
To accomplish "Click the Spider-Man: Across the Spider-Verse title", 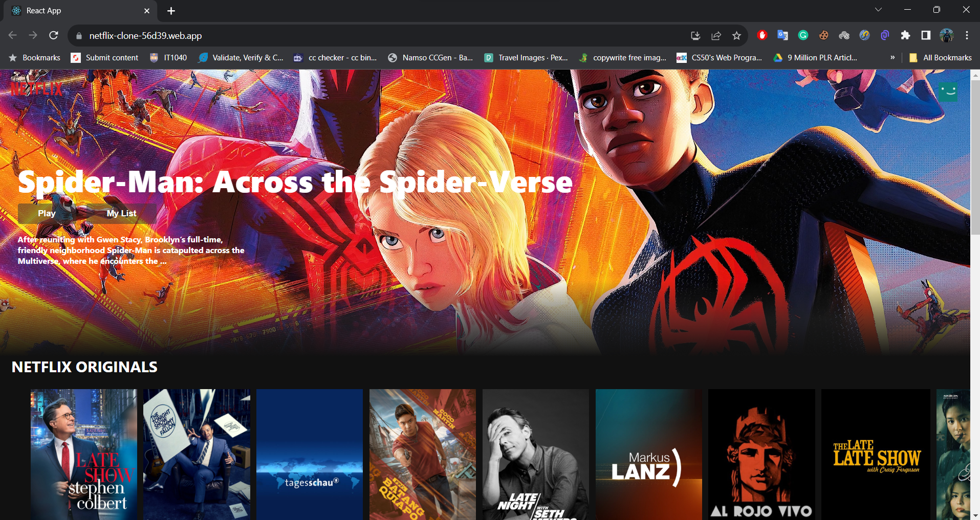I will point(295,182).
